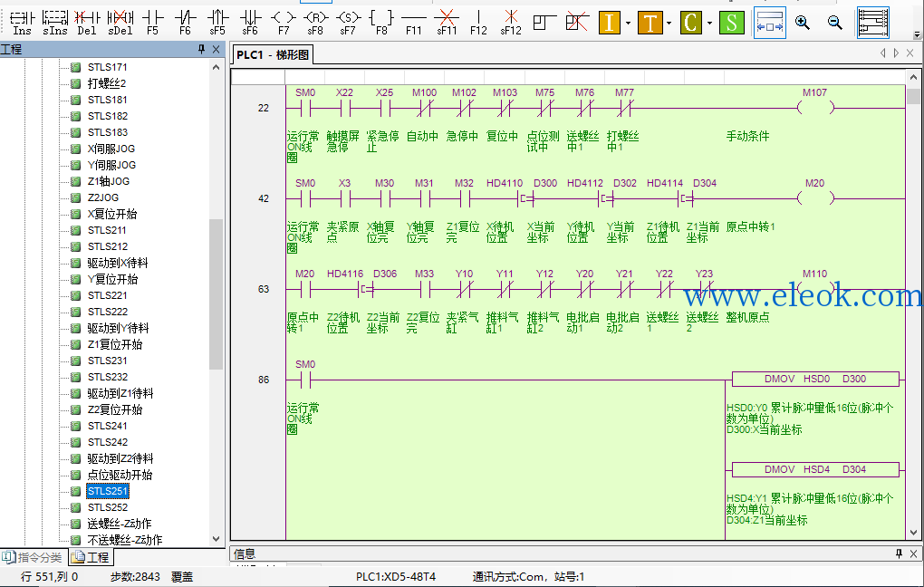Screen dimensions: 924x587
Task: Draw a horizontal line (F11)
Action: 414,23
